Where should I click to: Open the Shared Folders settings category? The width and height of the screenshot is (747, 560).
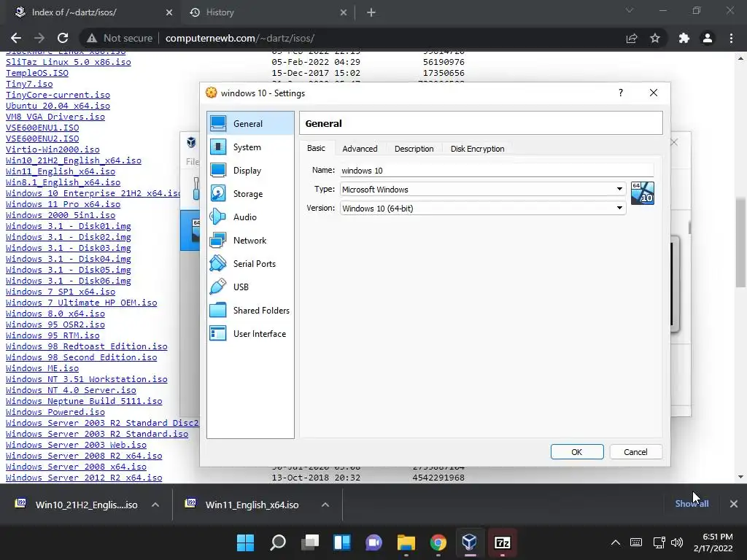pos(251,311)
